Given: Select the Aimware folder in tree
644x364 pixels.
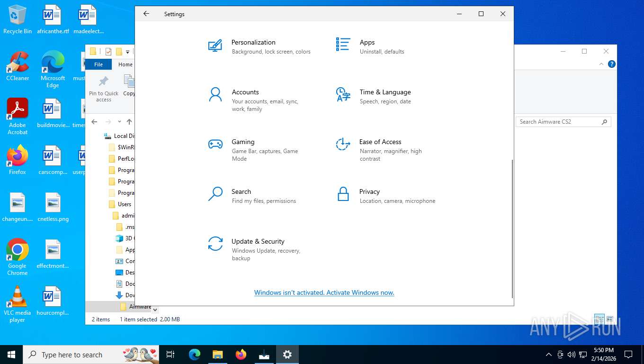Looking at the screenshot, I should coord(136,307).
